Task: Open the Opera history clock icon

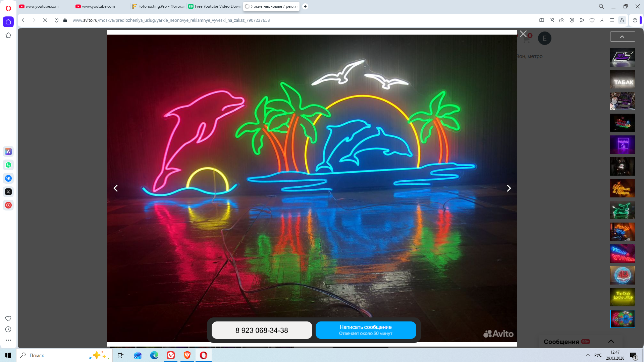Action: point(8,329)
